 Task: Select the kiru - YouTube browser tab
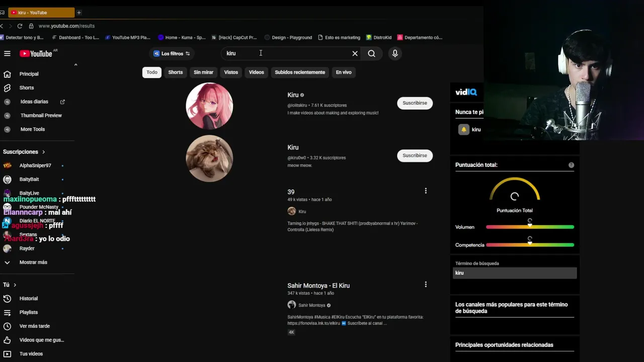42,13
